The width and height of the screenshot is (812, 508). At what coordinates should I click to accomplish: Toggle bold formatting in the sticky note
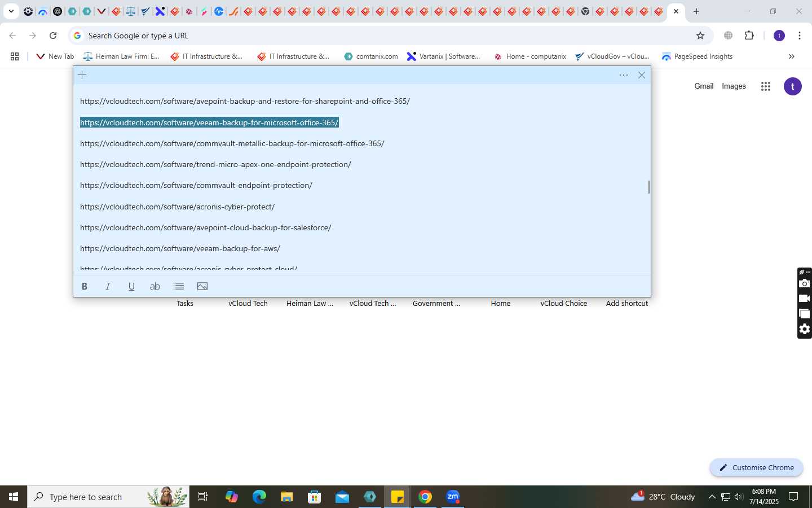click(x=85, y=287)
